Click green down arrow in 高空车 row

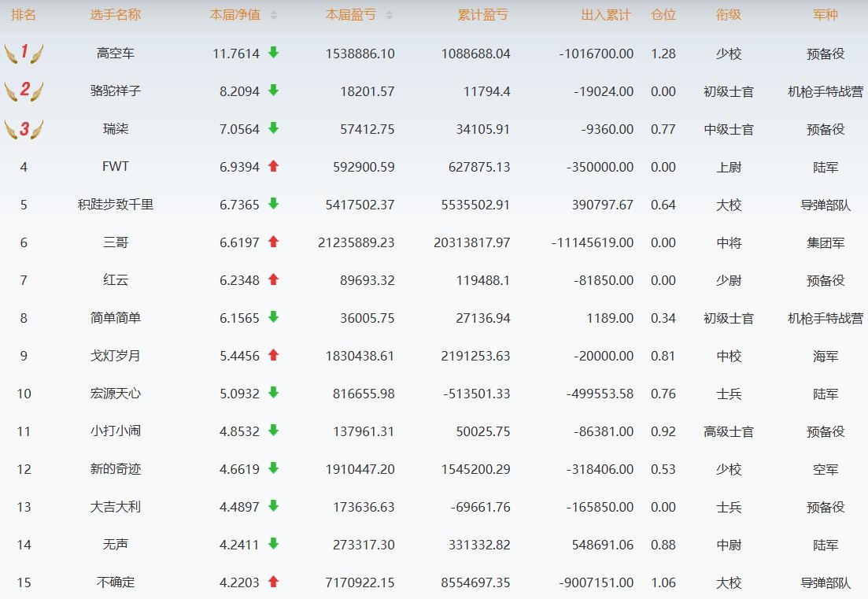(273, 53)
